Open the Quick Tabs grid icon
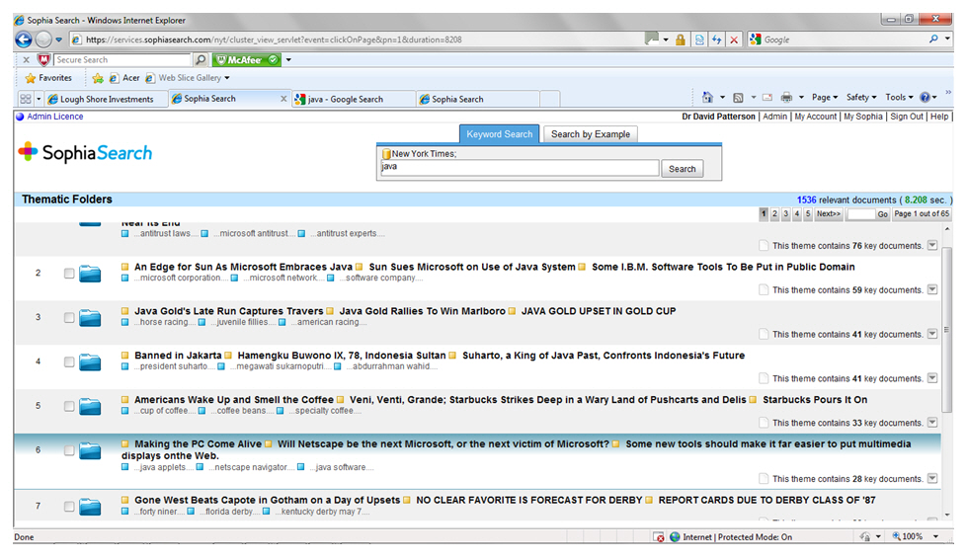Viewport: 967px width, 560px height. click(26, 99)
